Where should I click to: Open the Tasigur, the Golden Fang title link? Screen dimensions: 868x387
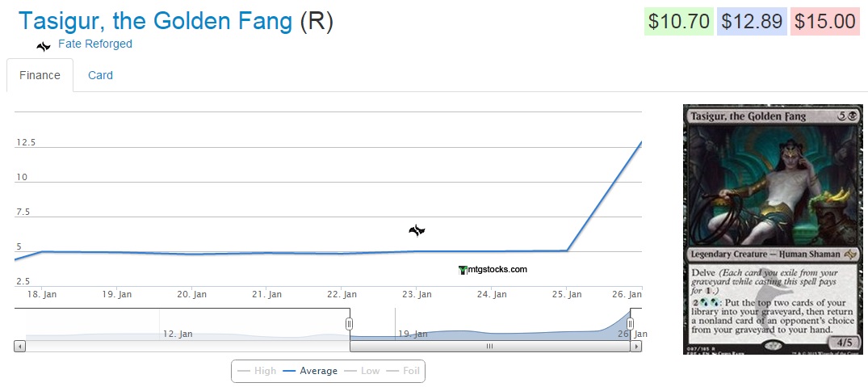tap(155, 22)
